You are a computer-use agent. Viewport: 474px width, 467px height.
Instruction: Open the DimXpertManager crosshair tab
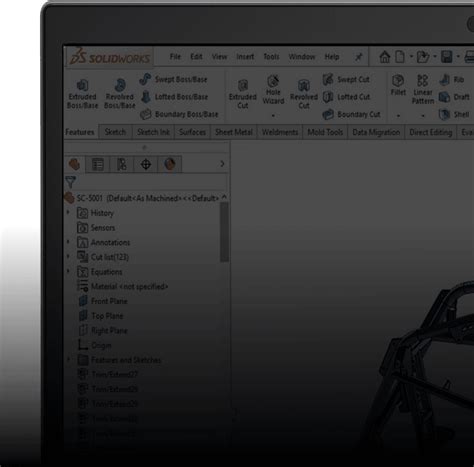[x=146, y=164]
